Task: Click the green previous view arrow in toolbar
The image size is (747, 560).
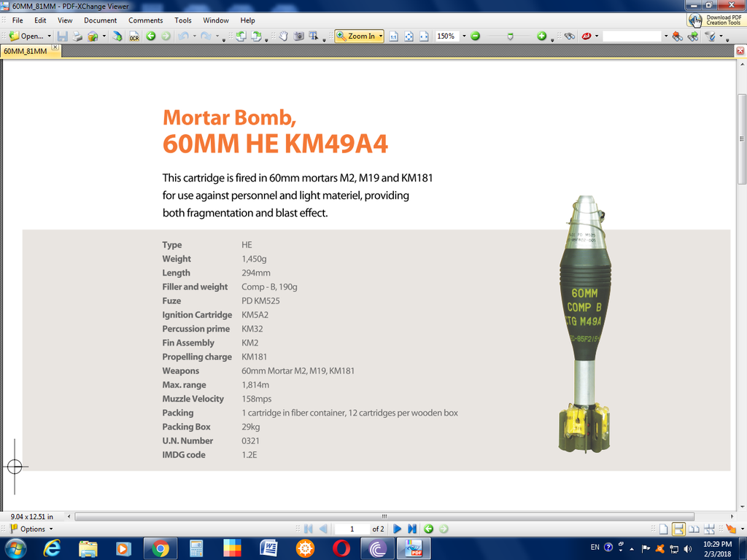Action: click(x=151, y=36)
